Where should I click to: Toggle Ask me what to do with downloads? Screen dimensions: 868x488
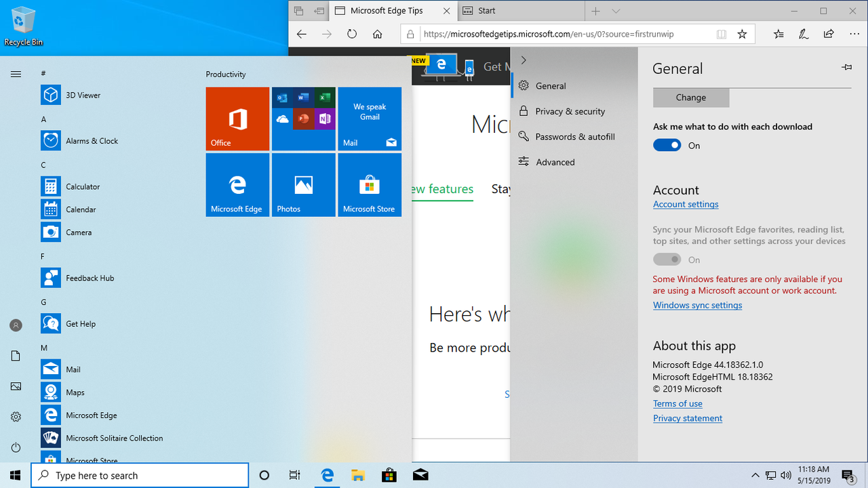tap(667, 145)
